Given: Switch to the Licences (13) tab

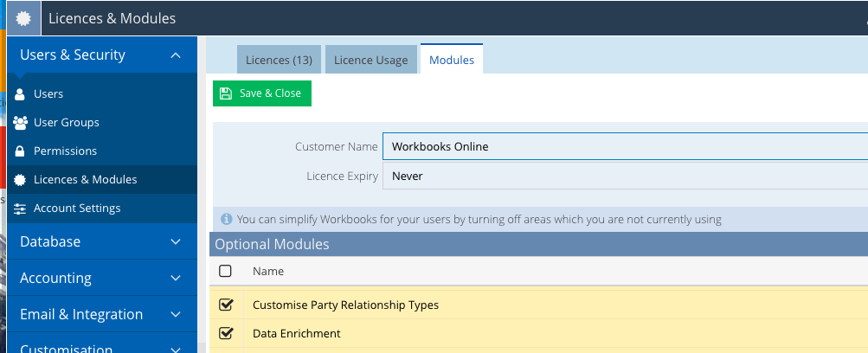Looking at the screenshot, I should click(279, 59).
